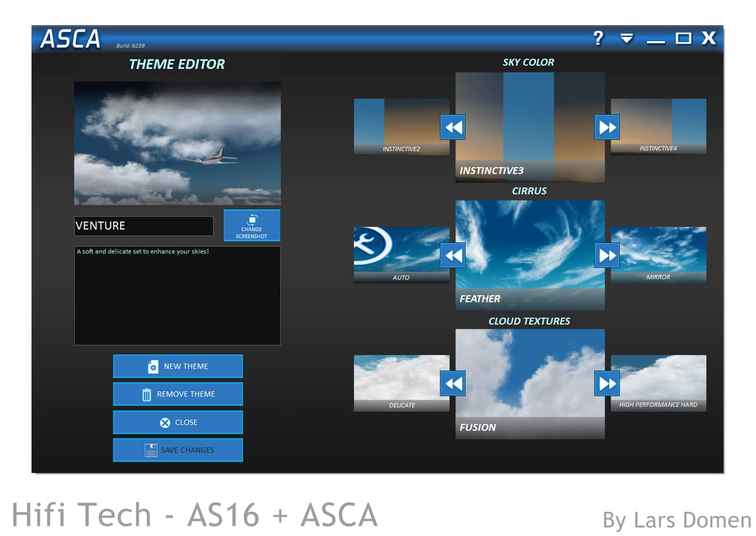This screenshot has height=536, width=756.
Task: Click the next arrow for Cloud Textures
Action: point(607,383)
